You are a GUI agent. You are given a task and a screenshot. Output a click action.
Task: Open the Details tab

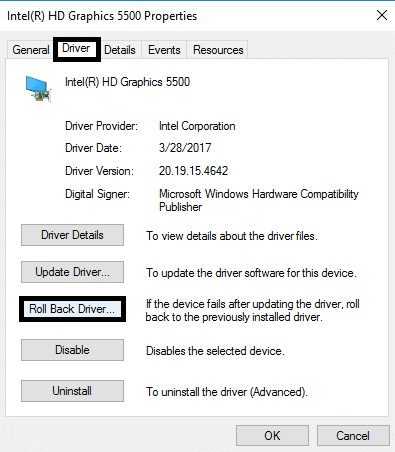120,50
